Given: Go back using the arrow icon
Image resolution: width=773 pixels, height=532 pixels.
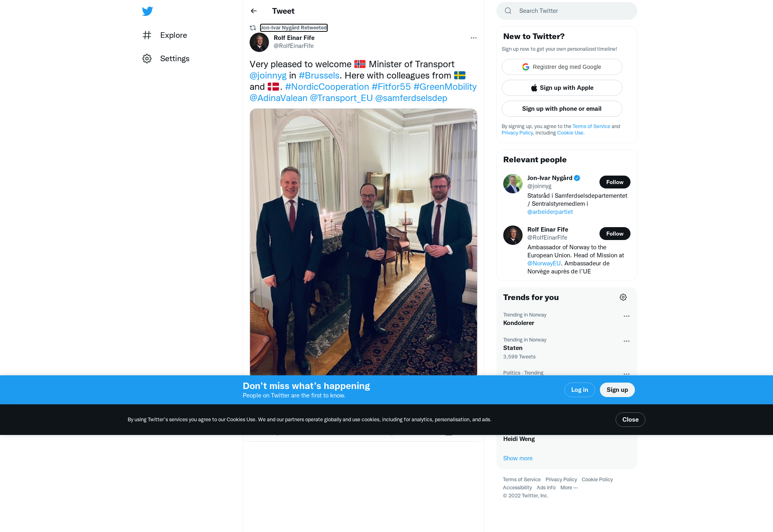Looking at the screenshot, I should tap(254, 11).
